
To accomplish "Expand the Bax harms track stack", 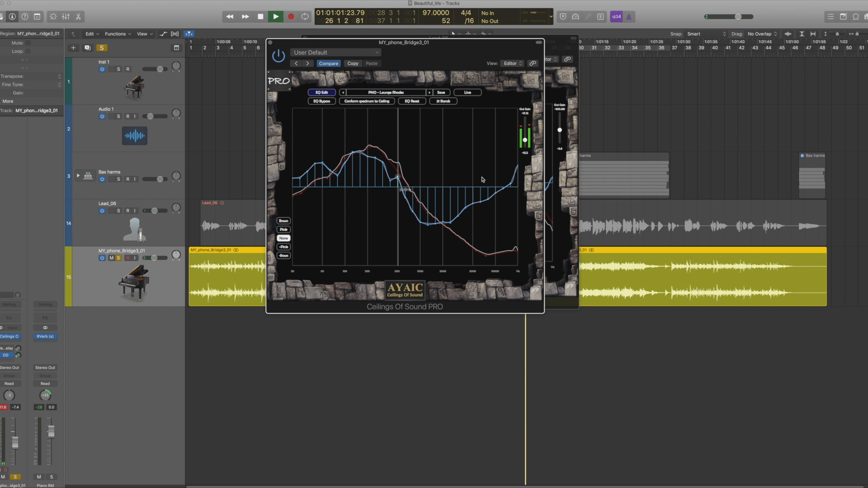I will pos(78,176).
